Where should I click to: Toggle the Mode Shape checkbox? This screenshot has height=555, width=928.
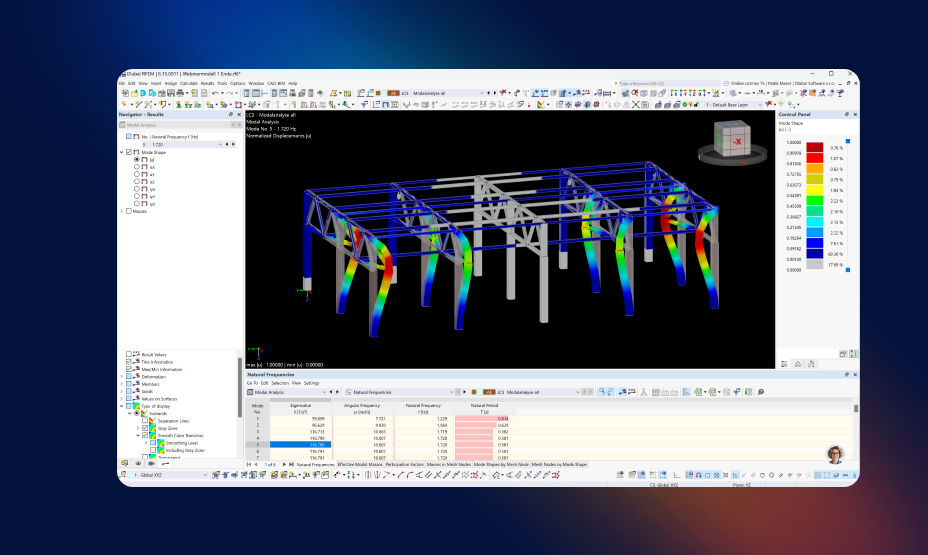(128, 152)
